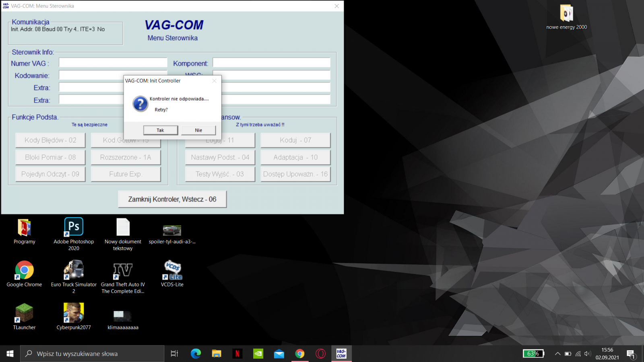Viewport: 644px width, 362px height.
Task: Click Tak to retry controller init
Action: pos(160,130)
